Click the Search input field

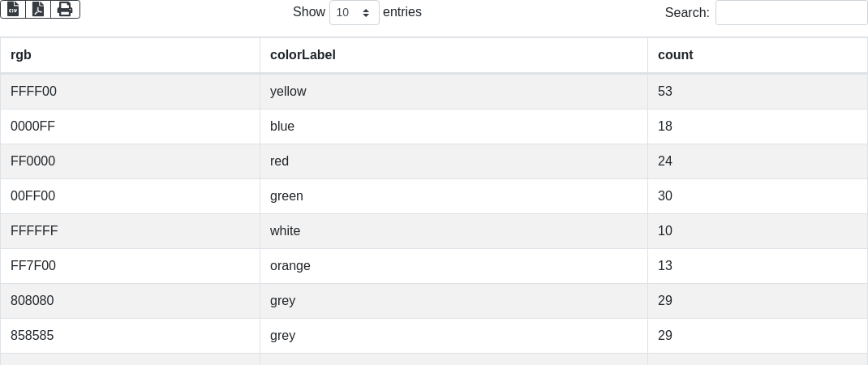pos(791,12)
